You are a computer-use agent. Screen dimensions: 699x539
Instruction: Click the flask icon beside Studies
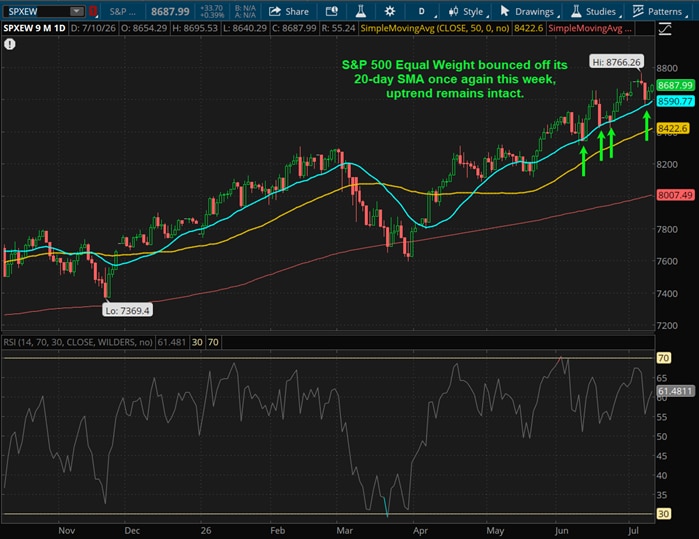click(x=576, y=11)
